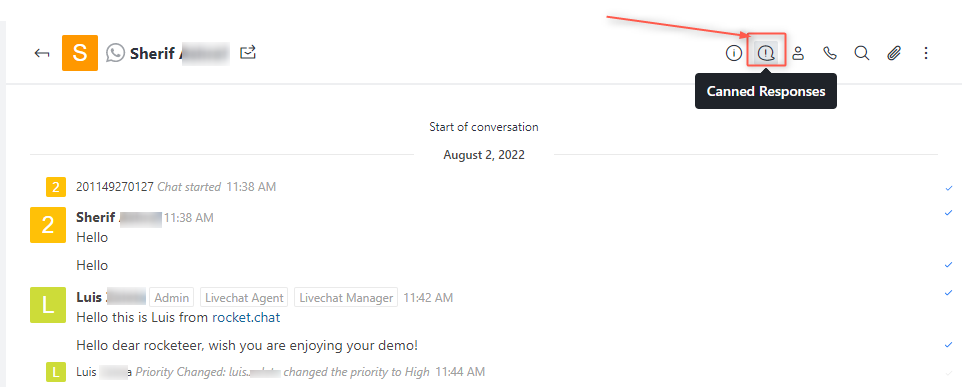Viewport: 962px width, 387px height.
Task: Open the Room Information icon
Action: (x=734, y=53)
